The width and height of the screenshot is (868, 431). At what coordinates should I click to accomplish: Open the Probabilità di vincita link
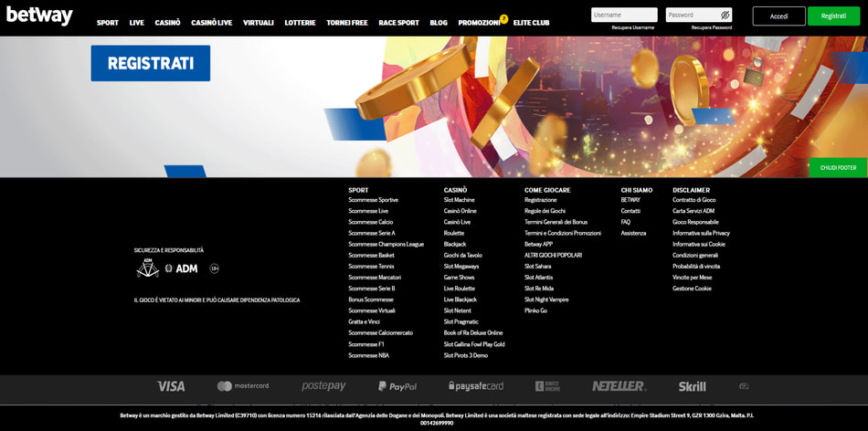696,266
